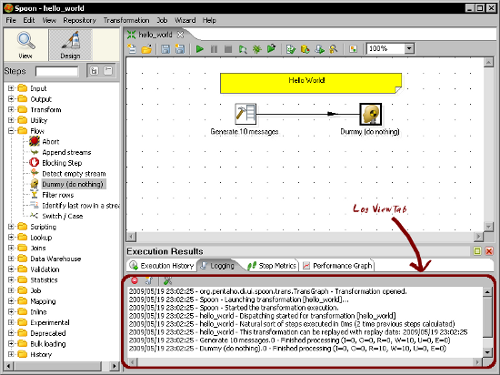The image size is (500, 375).
Task: Select Detect empty stream step
Action: (x=74, y=174)
